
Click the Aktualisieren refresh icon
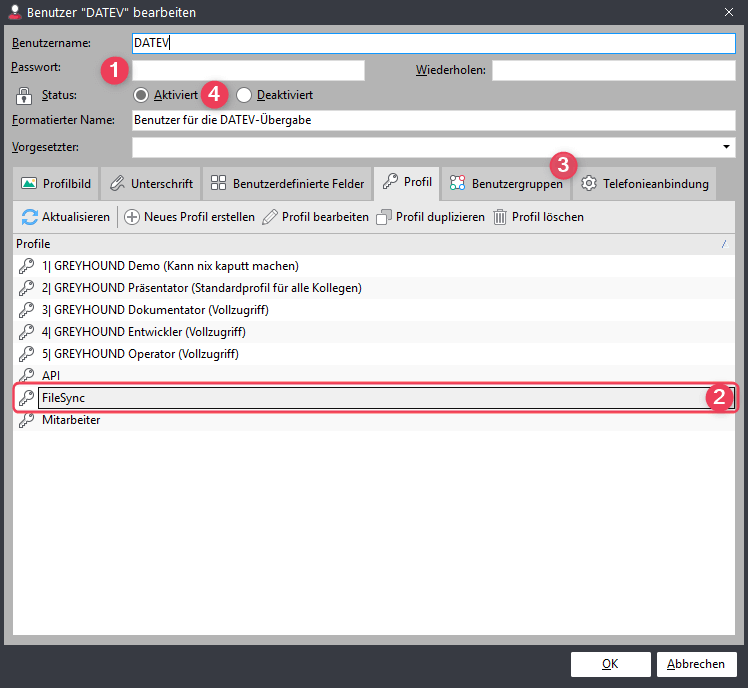click(x=30, y=217)
